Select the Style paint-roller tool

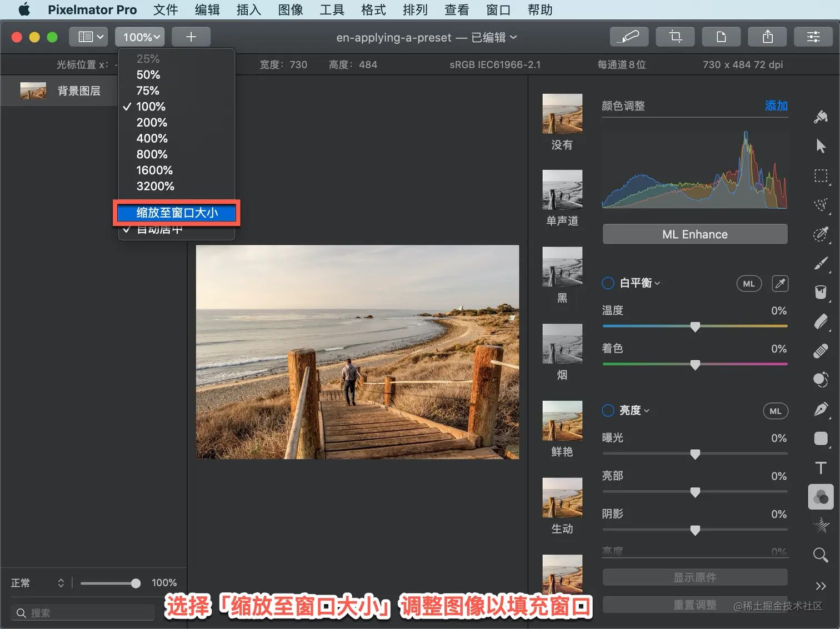pos(821,117)
